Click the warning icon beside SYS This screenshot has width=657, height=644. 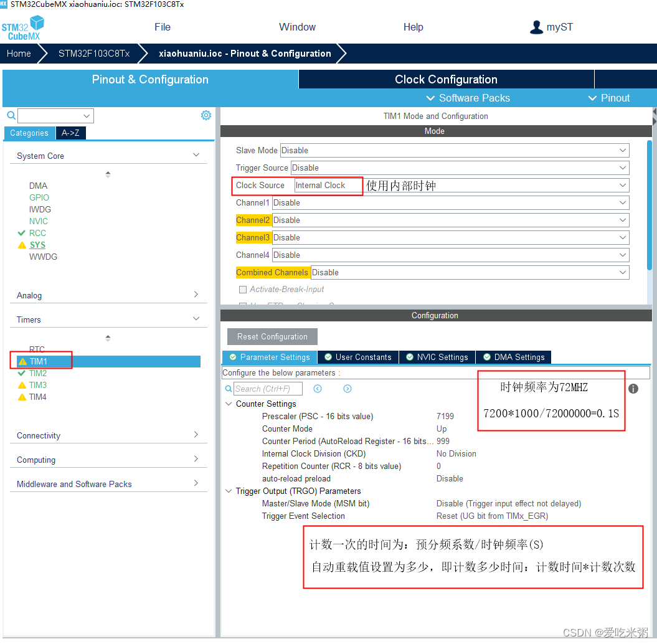tap(22, 245)
